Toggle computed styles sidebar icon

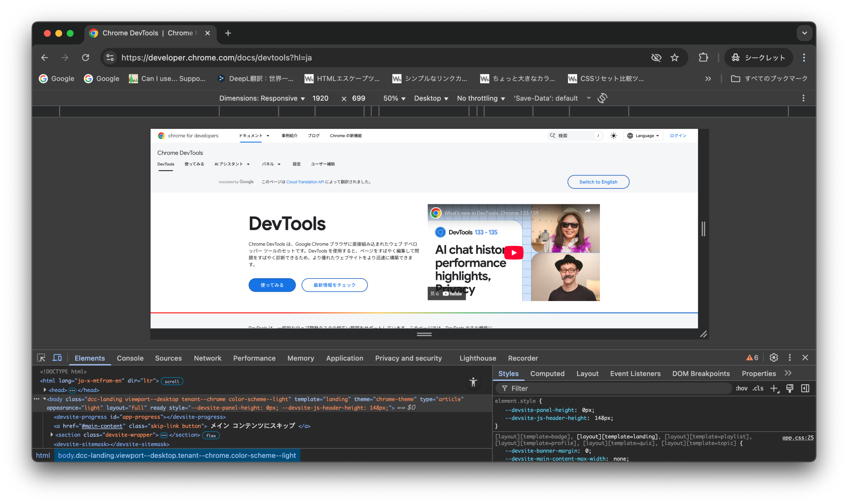pos(805,388)
